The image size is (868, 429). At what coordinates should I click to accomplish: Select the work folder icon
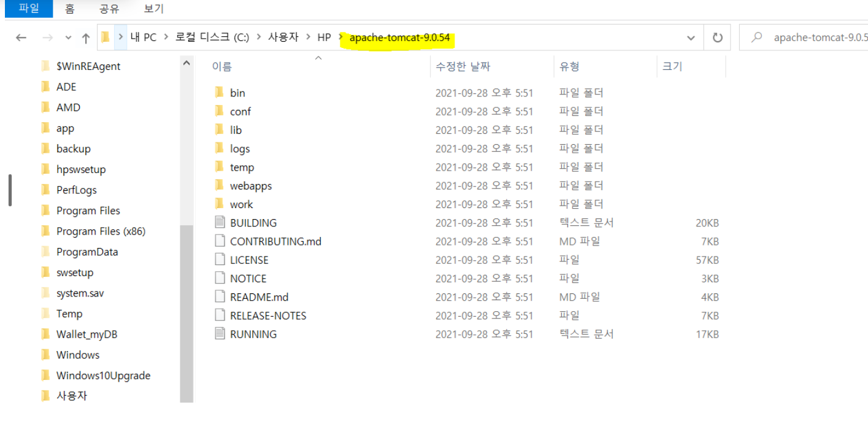(x=220, y=204)
